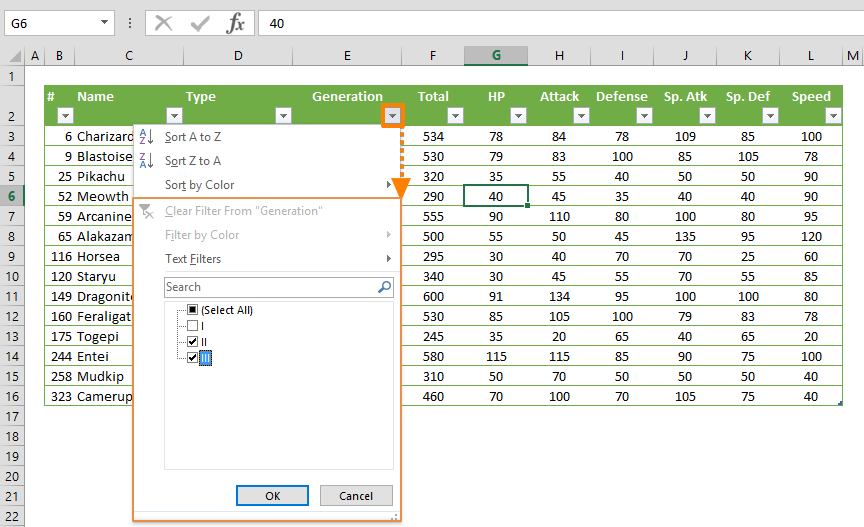Click the Clear Filter funnel icon
The height and width of the screenshot is (527, 864).
point(147,211)
